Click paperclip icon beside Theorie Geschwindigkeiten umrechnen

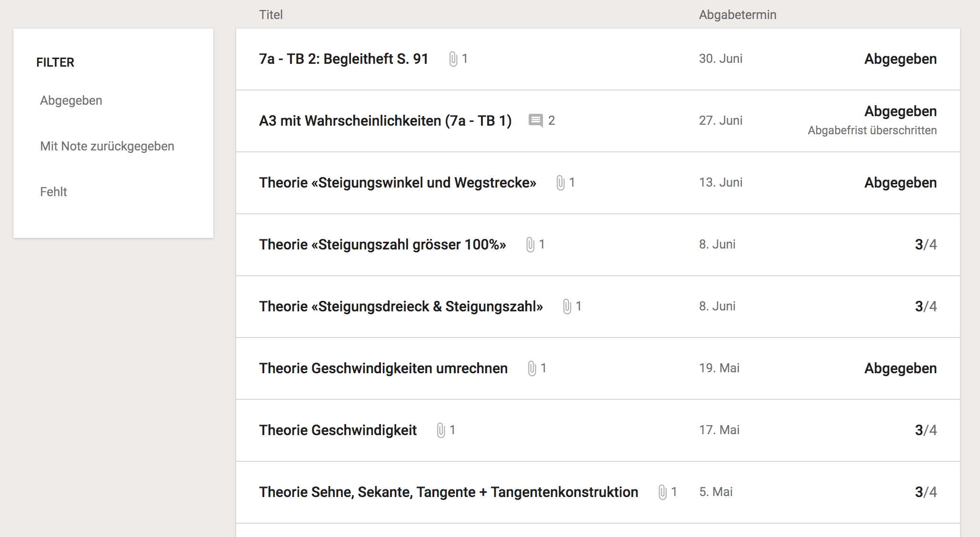[532, 368]
